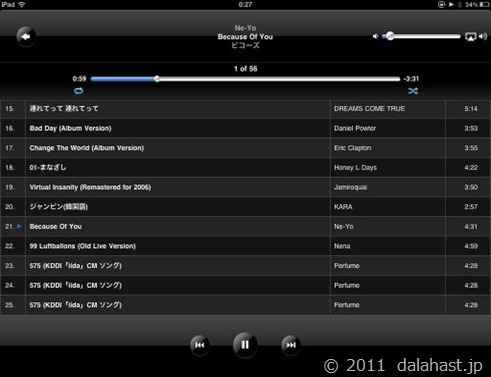Toggle the shuffle icon

tap(413, 91)
